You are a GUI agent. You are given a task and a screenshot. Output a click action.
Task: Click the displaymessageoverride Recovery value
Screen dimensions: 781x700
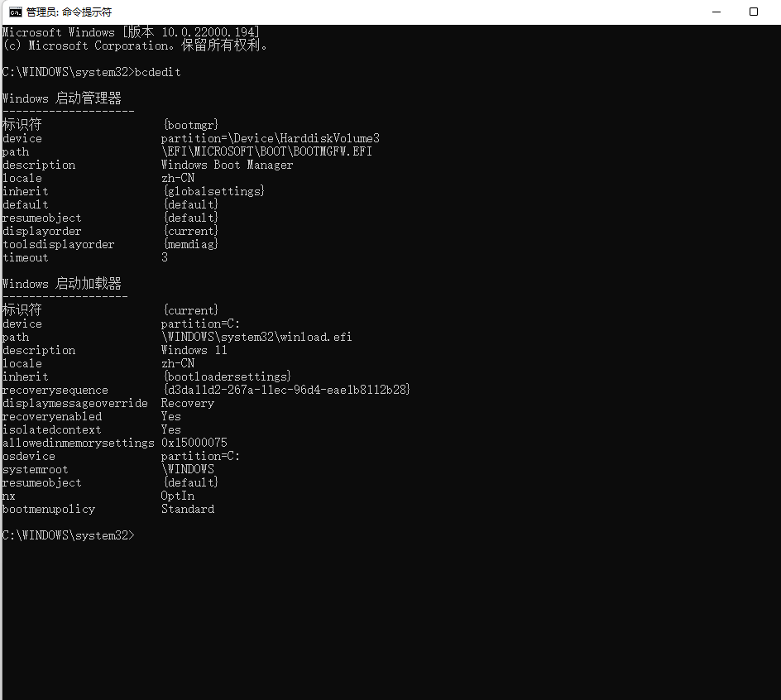pos(188,403)
